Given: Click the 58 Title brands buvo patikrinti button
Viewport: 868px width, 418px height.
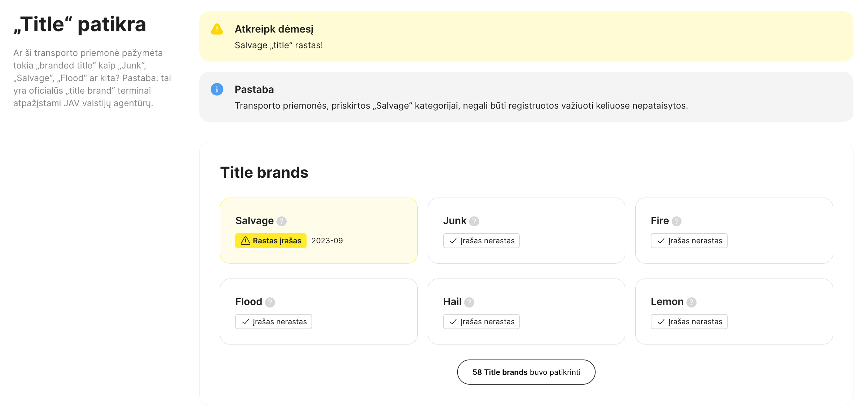Looking at the screenshot, I should (526, 372).
